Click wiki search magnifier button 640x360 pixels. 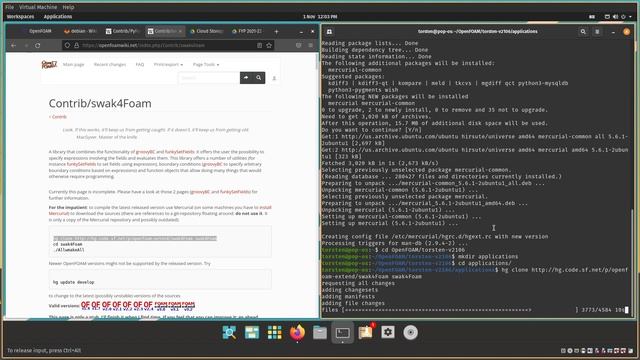[259, 78]
